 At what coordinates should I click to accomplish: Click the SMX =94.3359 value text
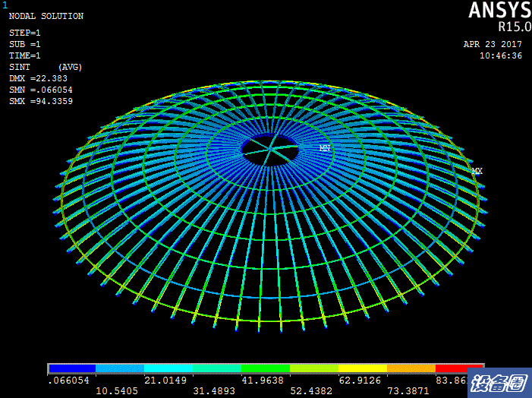point(40,101)
